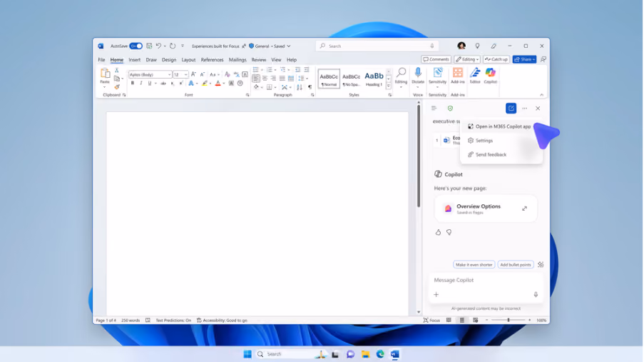The image size is (644, 362).
Task: Open the Borders dropdown arrow
Action: tap(275, 87)
